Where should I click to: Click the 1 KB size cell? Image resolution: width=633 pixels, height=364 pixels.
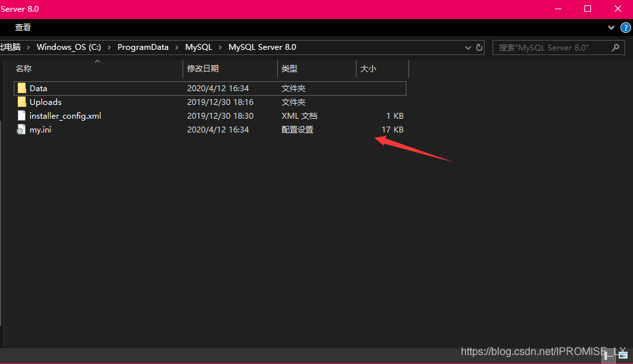coord(395,115)
